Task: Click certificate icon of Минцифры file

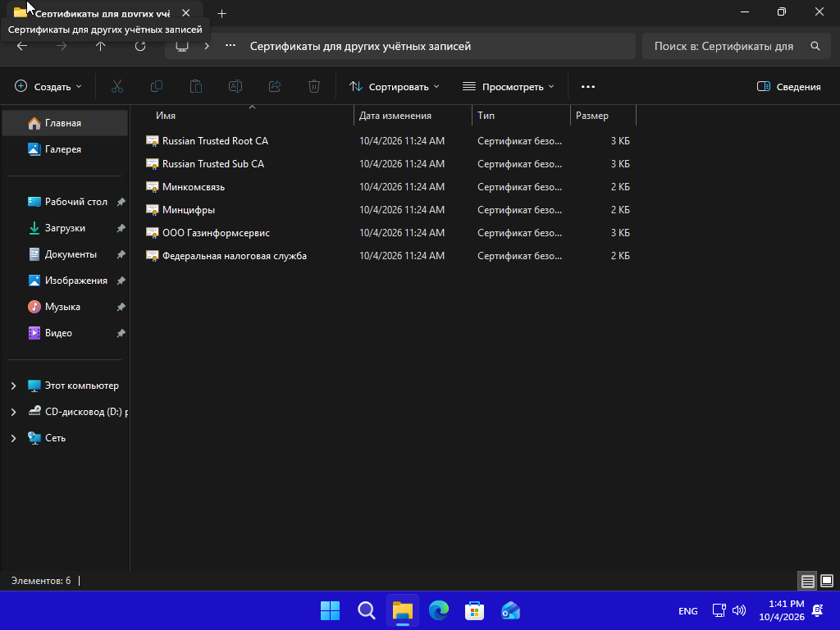Action: pos(152,210)
